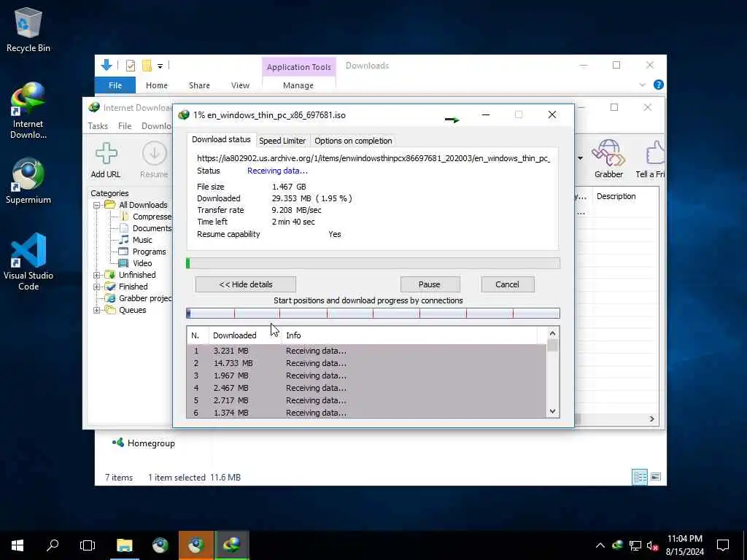Open the dropdown arrow next to Grabber
The image size is (747, 560).
point(580,158)
